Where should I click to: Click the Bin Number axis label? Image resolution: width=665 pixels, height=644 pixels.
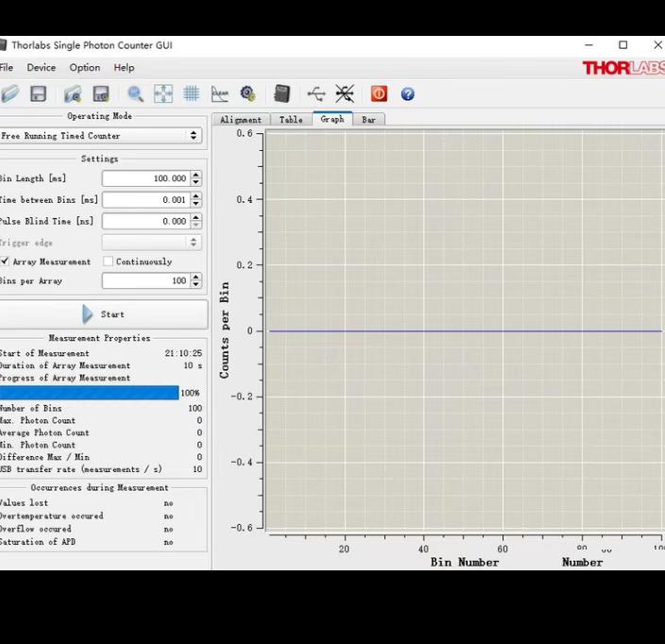coord(465,562)
